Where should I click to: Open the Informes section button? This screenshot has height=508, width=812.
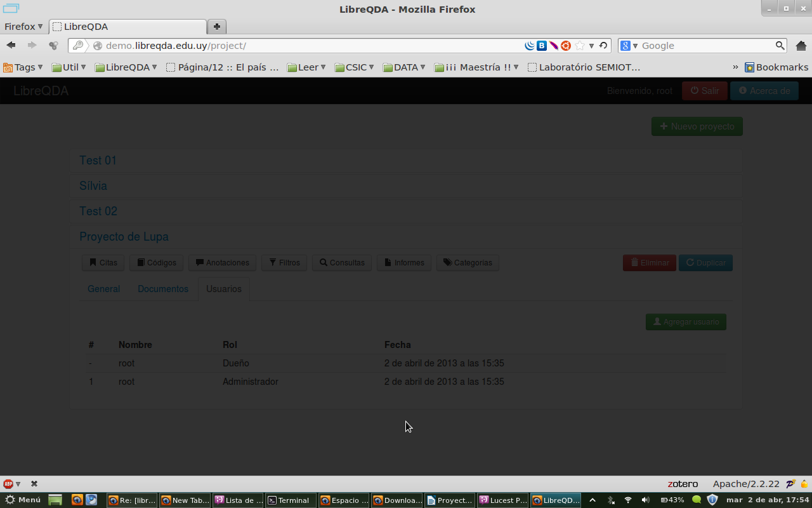(x=404, y=263)
